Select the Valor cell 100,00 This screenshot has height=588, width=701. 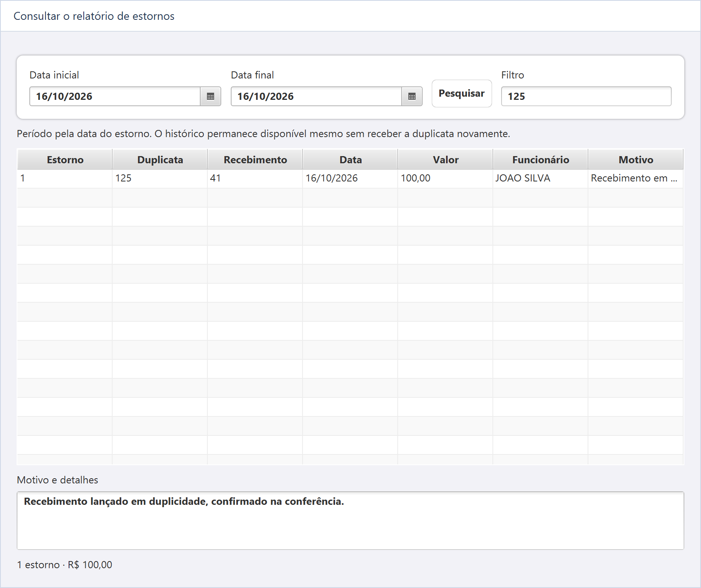pyautogui.click(x=446, y=178)
